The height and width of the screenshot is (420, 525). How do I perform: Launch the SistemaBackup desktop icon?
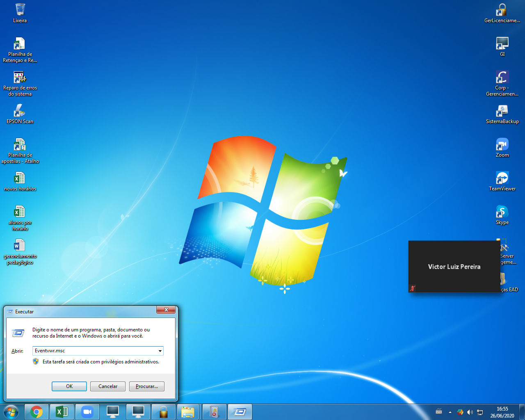click(502, 114)
